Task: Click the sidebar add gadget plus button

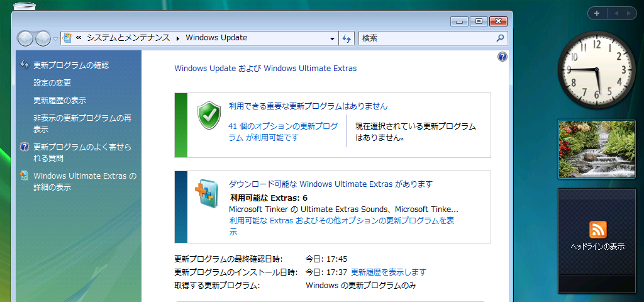Action: tap(597, 13)
